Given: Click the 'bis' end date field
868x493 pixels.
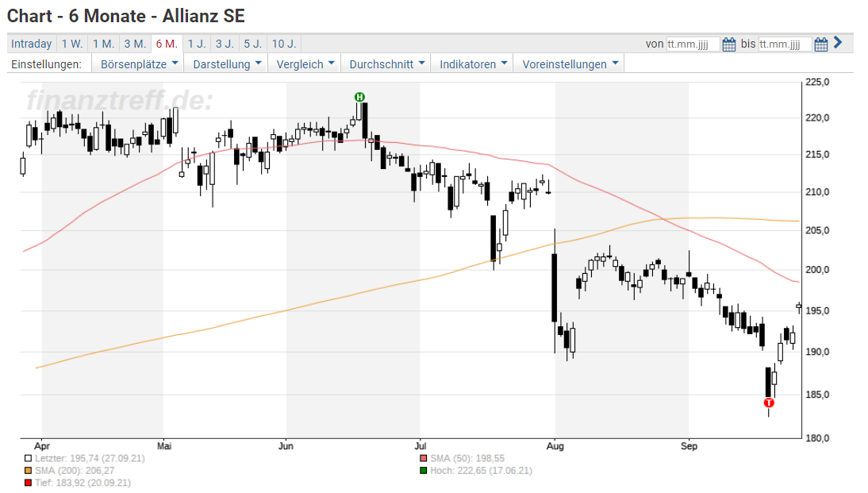Looking at the screenshot, I should click(x=785, y=44).
